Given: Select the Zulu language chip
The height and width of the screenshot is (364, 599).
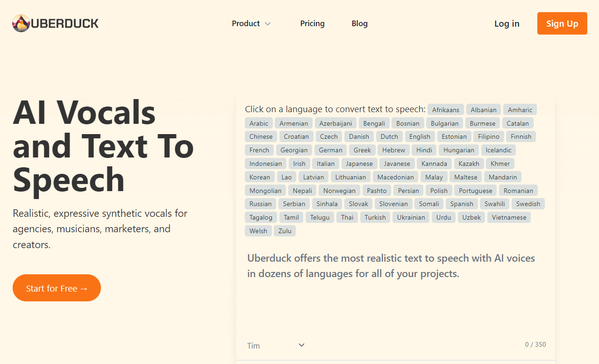Looking at the screenshot, I should 285,231.
